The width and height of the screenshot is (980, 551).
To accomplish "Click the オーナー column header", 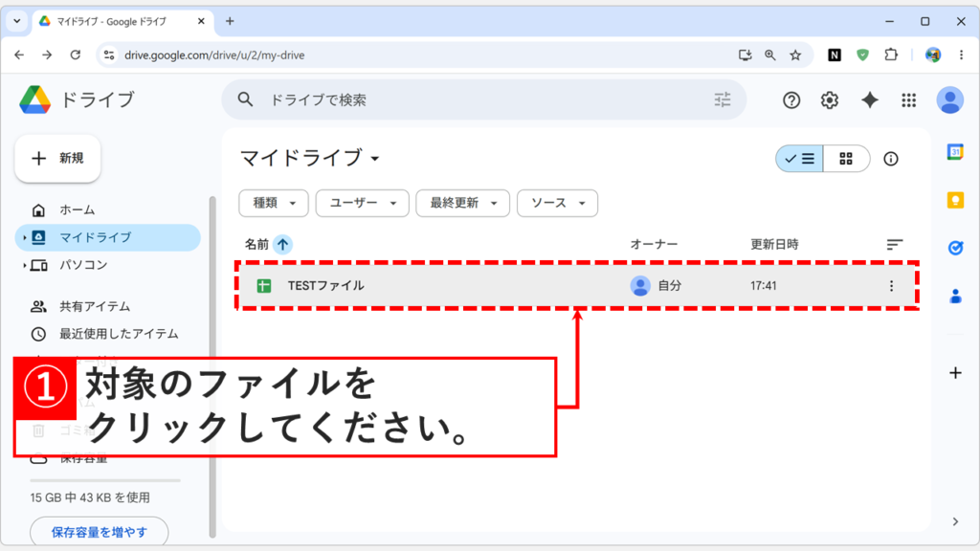I will point(654,244).
